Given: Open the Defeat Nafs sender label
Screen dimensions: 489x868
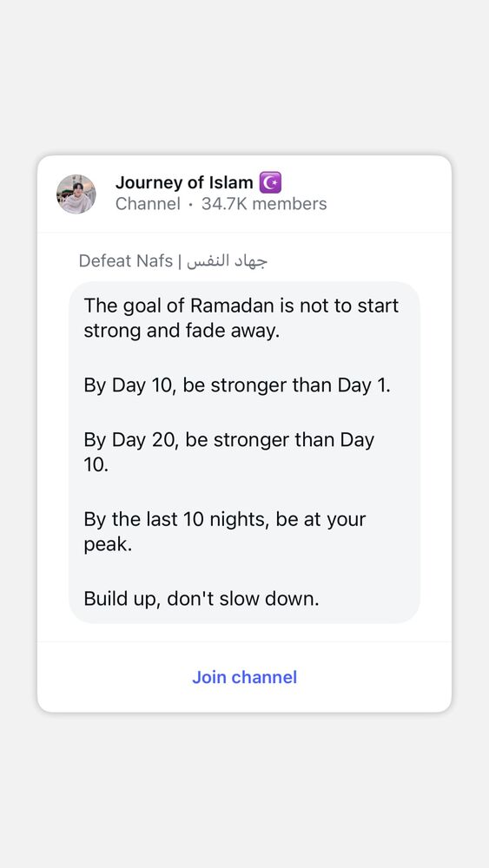Looking at the screenshot, I should pos(126,260).
